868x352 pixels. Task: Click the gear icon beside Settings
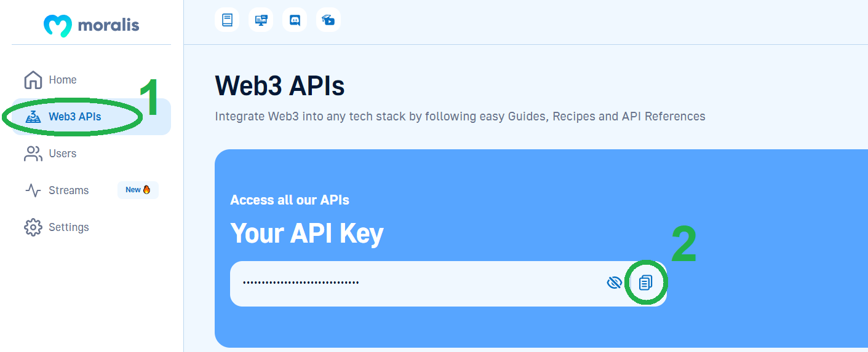click(x=33, y=227)
